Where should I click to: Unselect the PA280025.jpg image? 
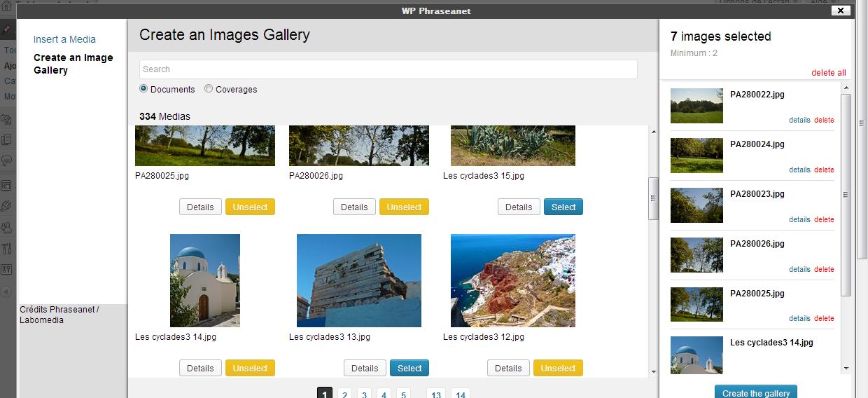[x=250, y=207]
